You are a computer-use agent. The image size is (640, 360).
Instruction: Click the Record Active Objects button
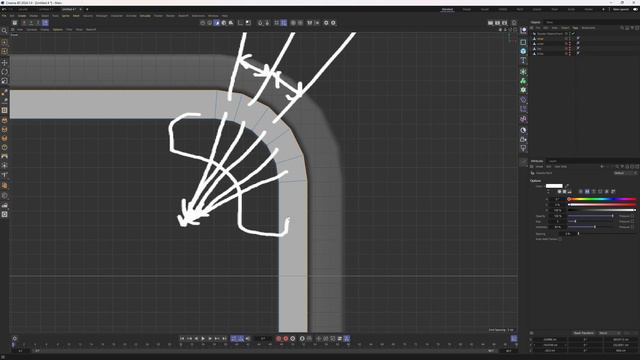[x=279, y=338]
